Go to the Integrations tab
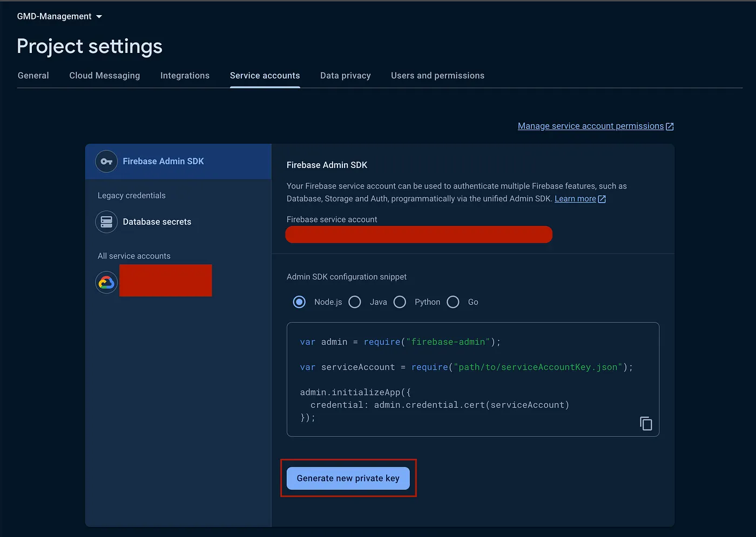This screenshot has width=756, height=537. (x=185, y=76)
